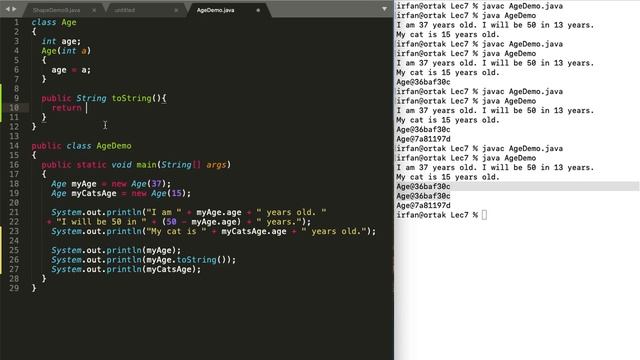Click the 'age = a;' assignment line
This screenshot has height=360, width=640.
(71, 70)
